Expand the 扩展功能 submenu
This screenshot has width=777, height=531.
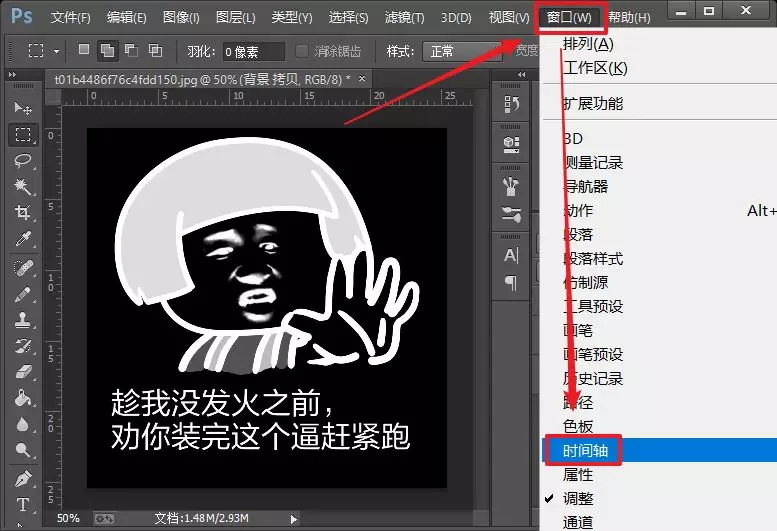pos(659,104)
